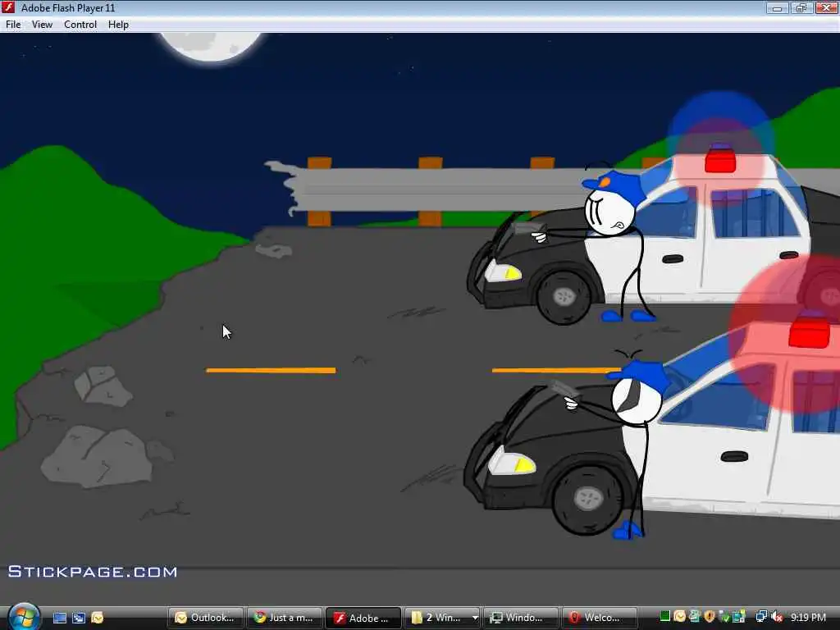The width and height of the screenshot is (840, 630).
Task: Restore down the Flash Player window
Action: pyautogui.click(x=801, y=7)
